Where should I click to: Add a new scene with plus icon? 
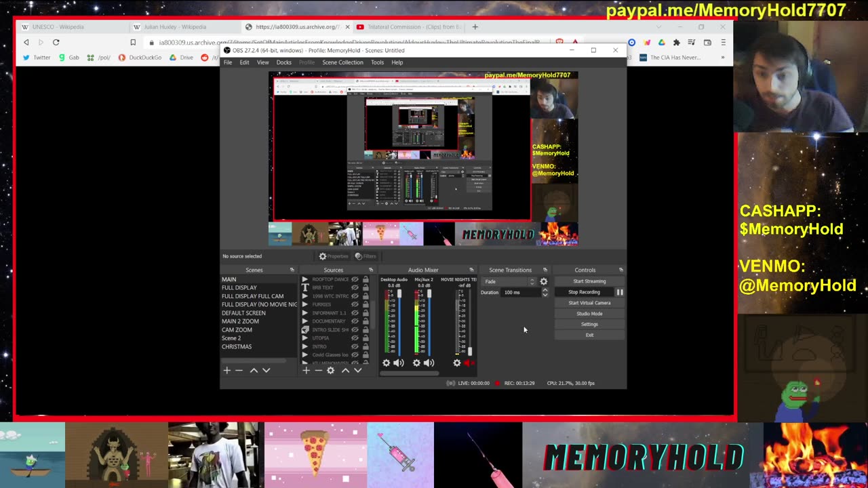[x=227, y=370]
